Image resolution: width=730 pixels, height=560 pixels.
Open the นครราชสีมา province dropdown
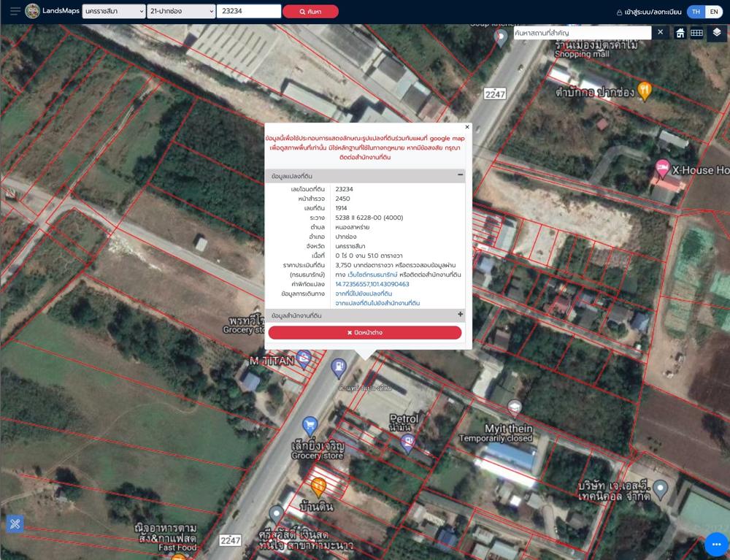pos(114,11)
